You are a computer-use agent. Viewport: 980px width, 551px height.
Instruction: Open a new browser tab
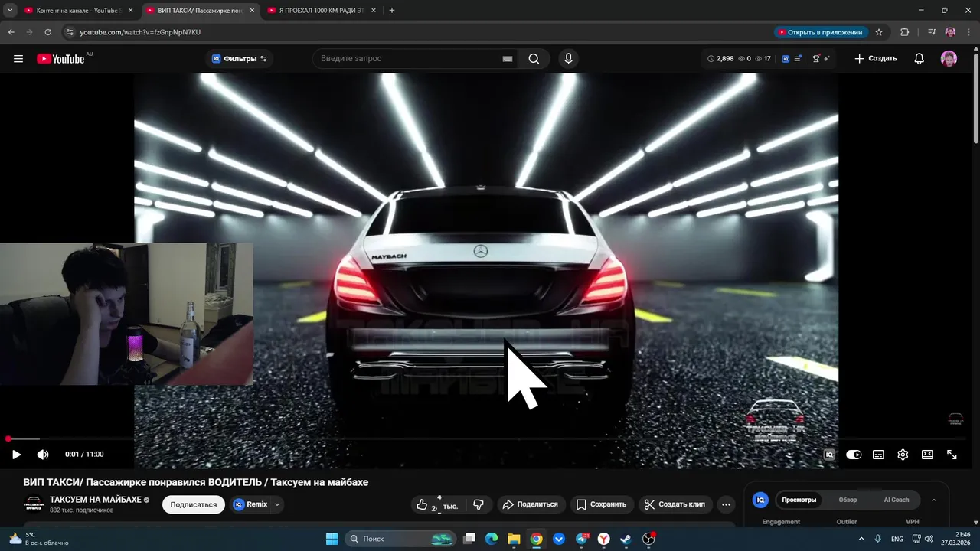(392, 10)
